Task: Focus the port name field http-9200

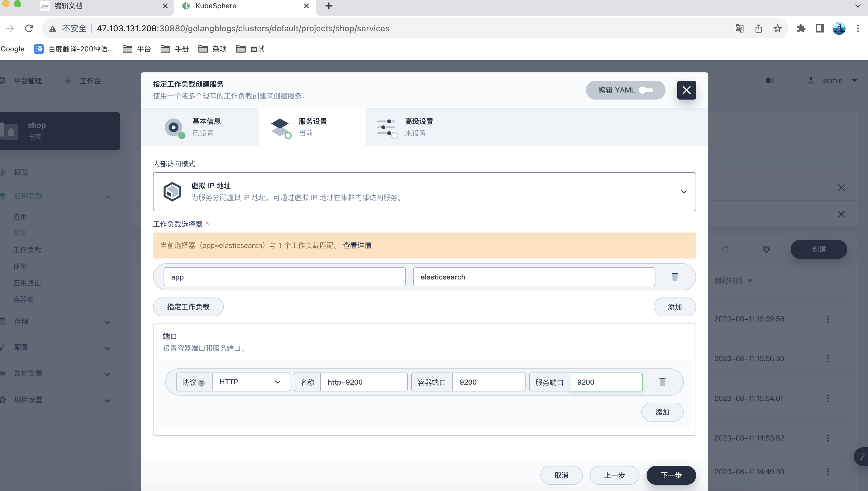Action: (363, 382)
